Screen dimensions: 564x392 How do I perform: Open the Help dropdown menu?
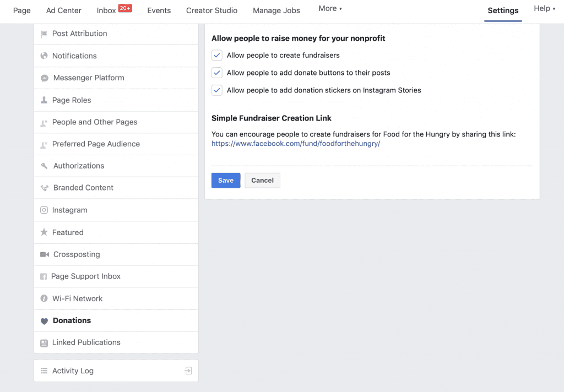click(x=544, y=9)
